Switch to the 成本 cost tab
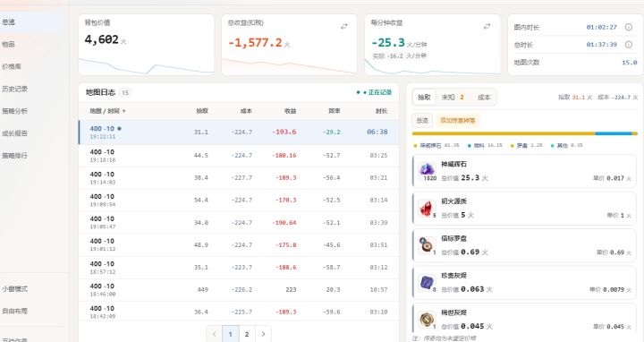This screenshot has height=342, width=644. coord(484,98)
